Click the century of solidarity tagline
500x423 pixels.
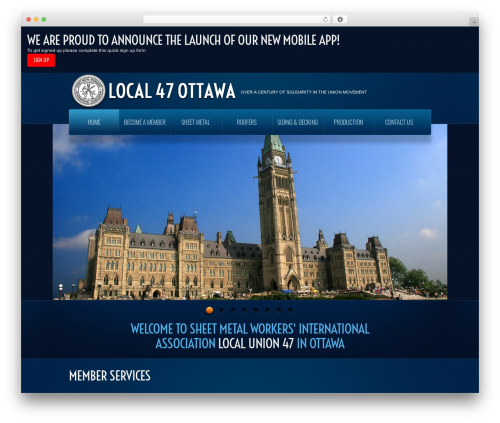click(x=304, y=92)
